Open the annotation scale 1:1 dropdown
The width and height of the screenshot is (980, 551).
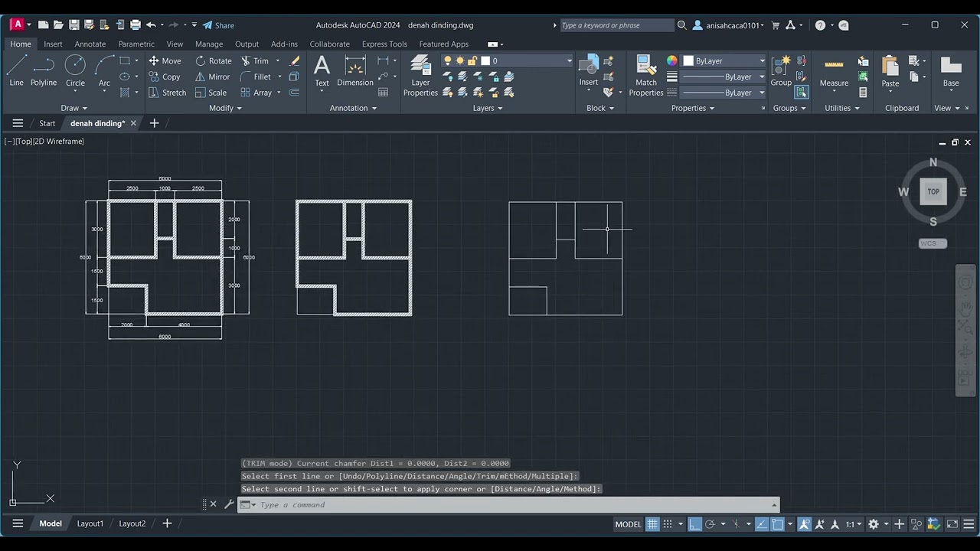coord(854,524)
